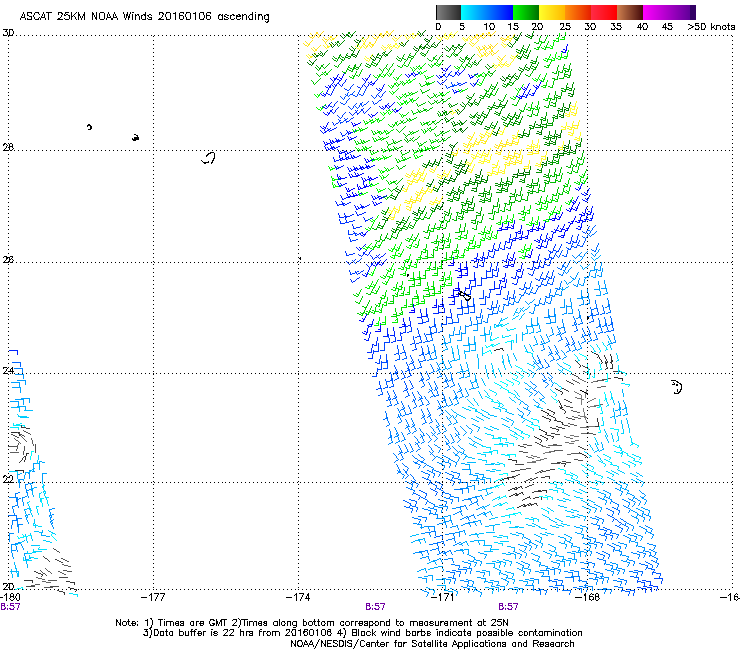This screenshot has width=740, height=650.
Task: Click the orange 25–30 knots color segment
Action: click(x=578, y=12)
